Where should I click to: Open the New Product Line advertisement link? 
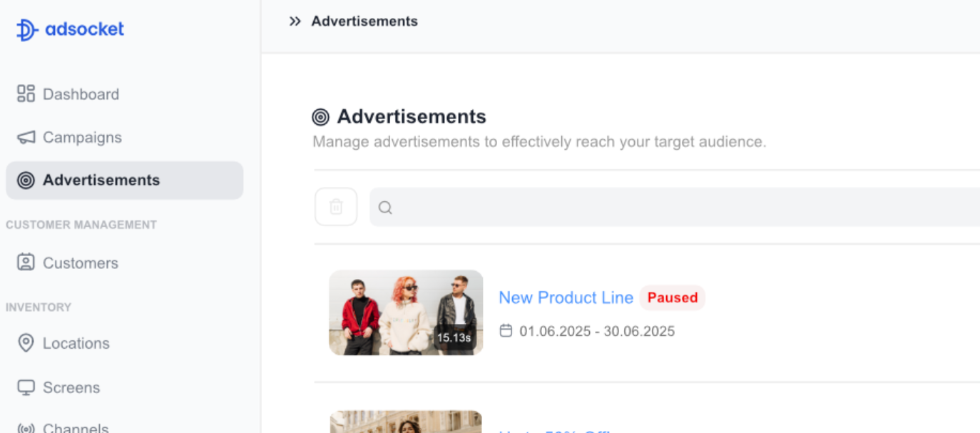566,297
